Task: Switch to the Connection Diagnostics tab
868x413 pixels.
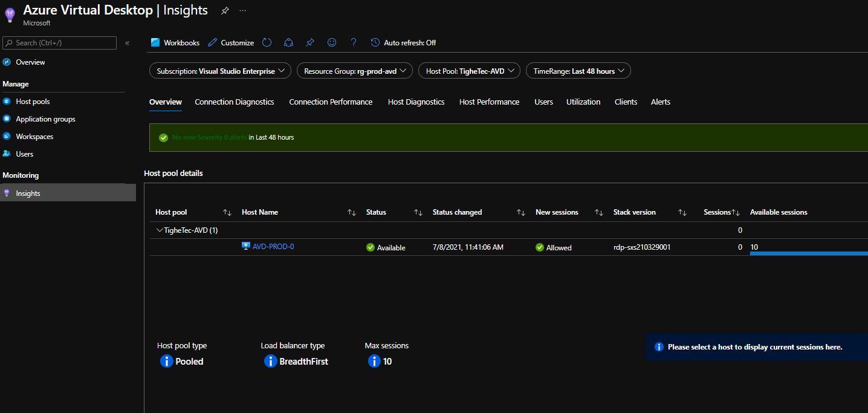Action: [x=234, y=102]
